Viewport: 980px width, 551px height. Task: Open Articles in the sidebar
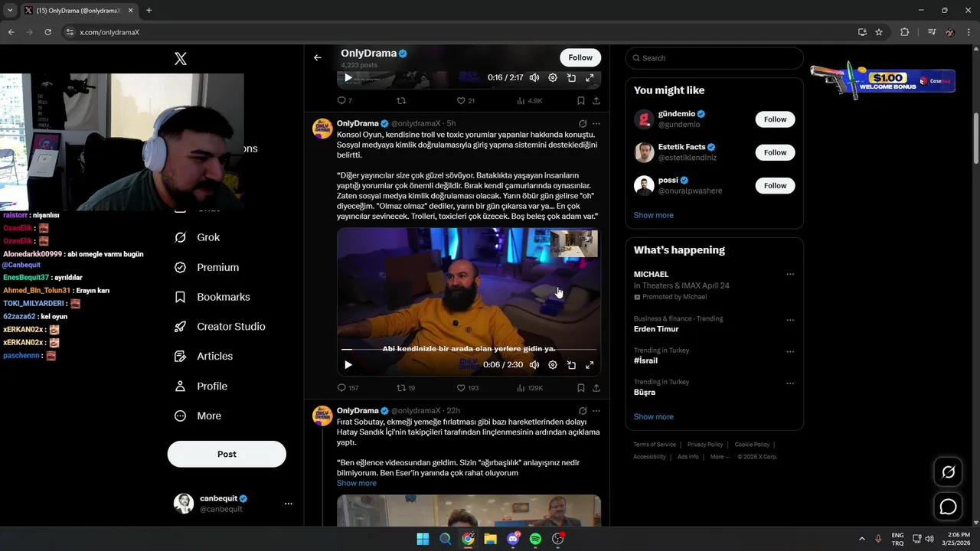point(204,357)
